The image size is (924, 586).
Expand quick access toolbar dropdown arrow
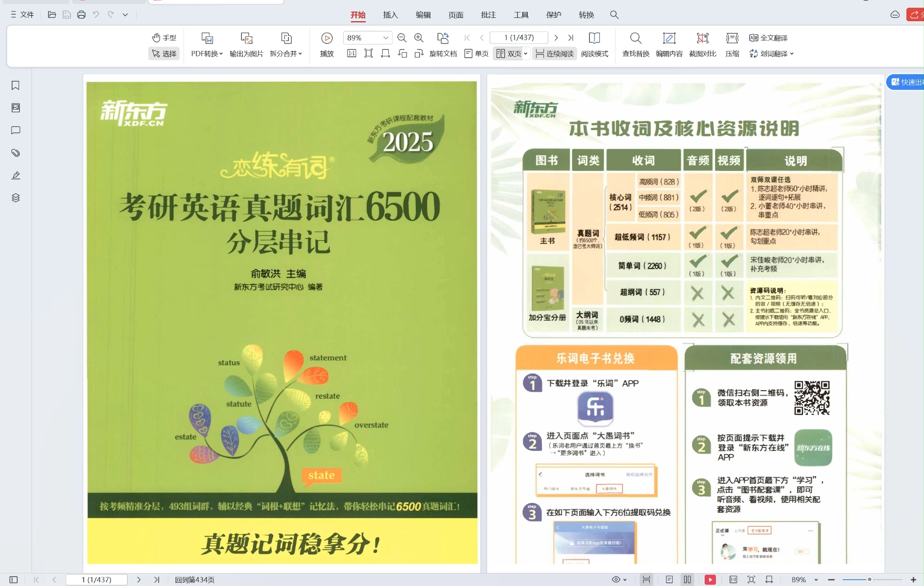pyautogui.click(x=125, y=15)
